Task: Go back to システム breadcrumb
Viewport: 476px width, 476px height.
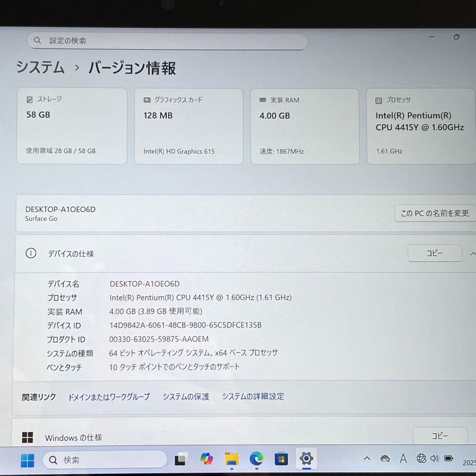Action: 41,67
